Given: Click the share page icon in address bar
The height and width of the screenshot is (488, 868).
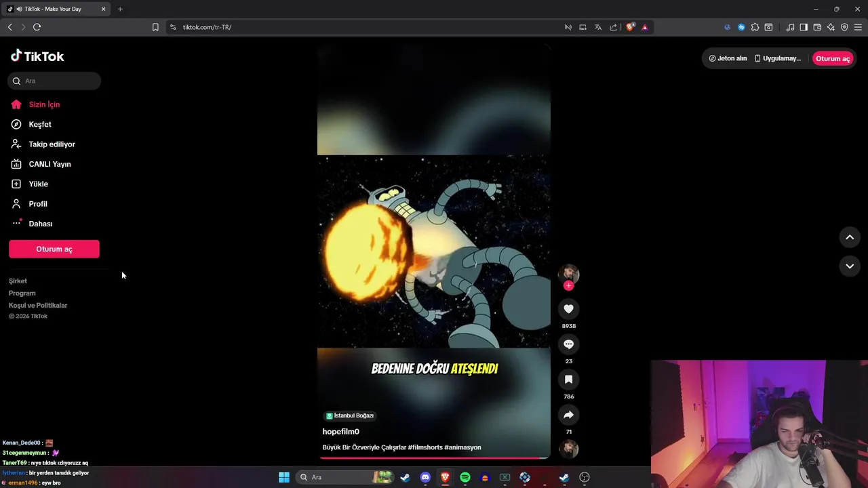Looking at the screenshot, I should coord(614,27).
